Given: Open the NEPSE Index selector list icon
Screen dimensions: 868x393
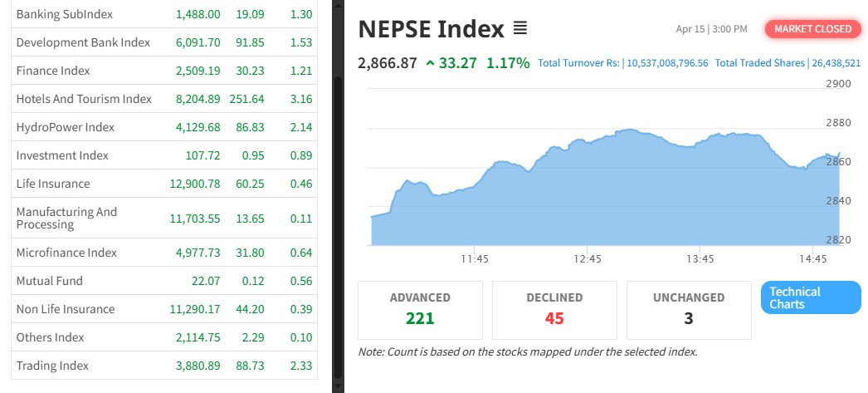Looking at the screenshot, I should coord(520,29).
